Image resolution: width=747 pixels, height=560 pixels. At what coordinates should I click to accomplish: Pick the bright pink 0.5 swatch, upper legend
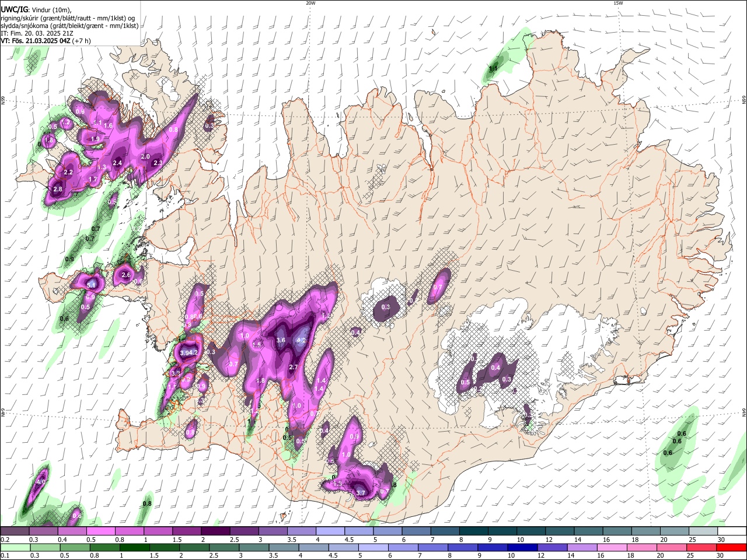(100, 531)
